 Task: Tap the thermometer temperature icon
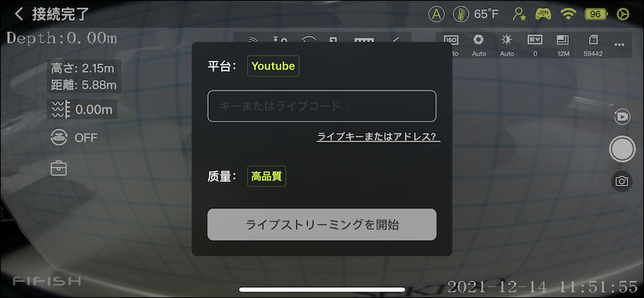point(460,14)
